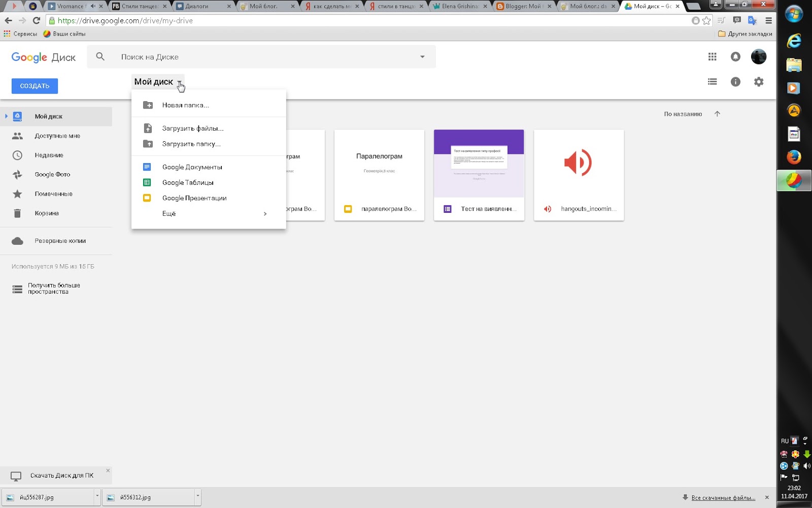Open the Мой диск dropdown arrow
The image size is (812, 508).
click(x=179, y=82)
